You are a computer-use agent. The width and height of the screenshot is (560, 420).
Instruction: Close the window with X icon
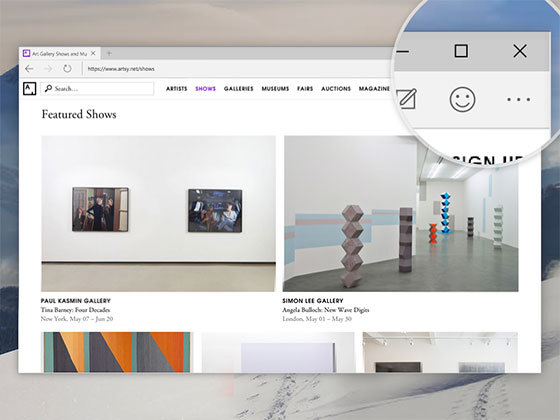[x=520, y=51]
